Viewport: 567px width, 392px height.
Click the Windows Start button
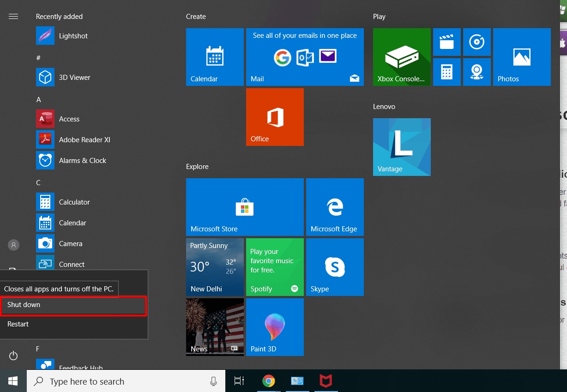point(13,381)
